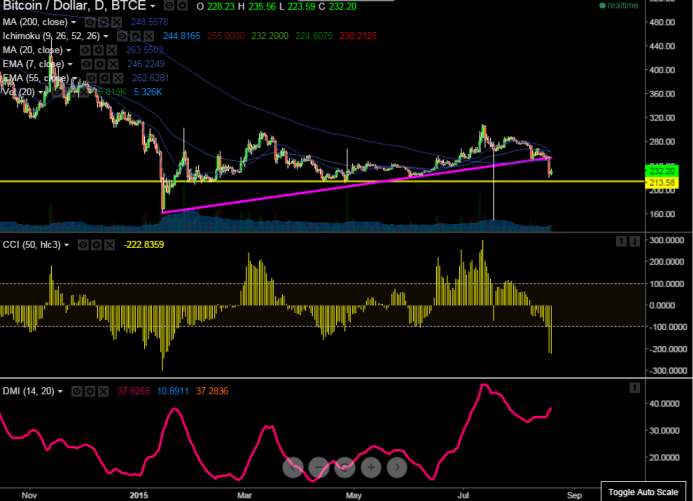Open MA (200, close) settings gear

click(x=103, y=22)
